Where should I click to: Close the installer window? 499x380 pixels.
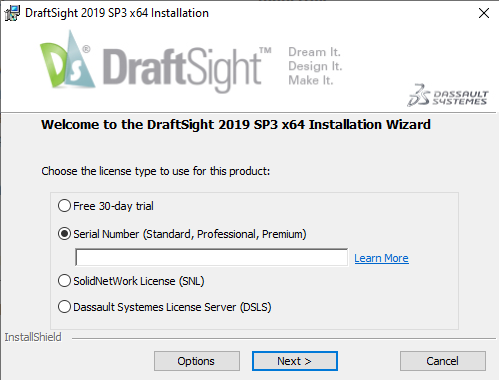point(484,13)
